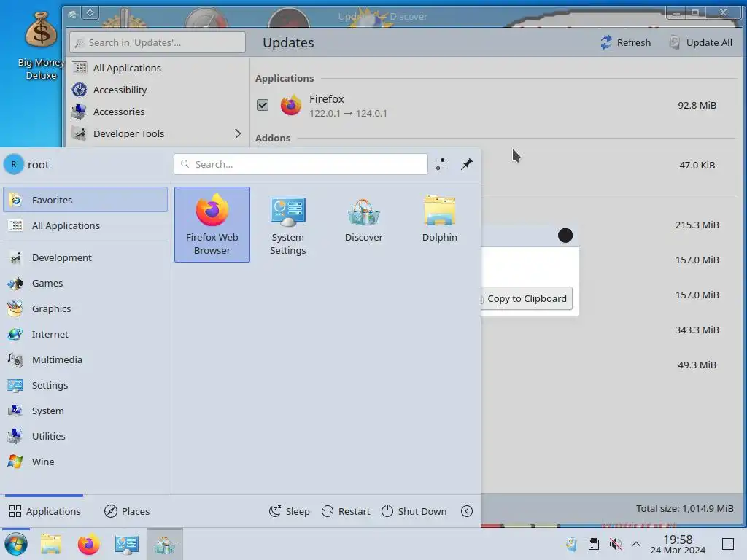Click Refresh in Discover Updates

tap(625, 42)
